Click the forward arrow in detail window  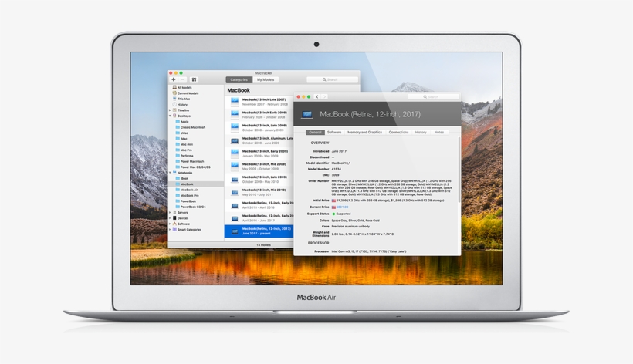click(324, 96)
